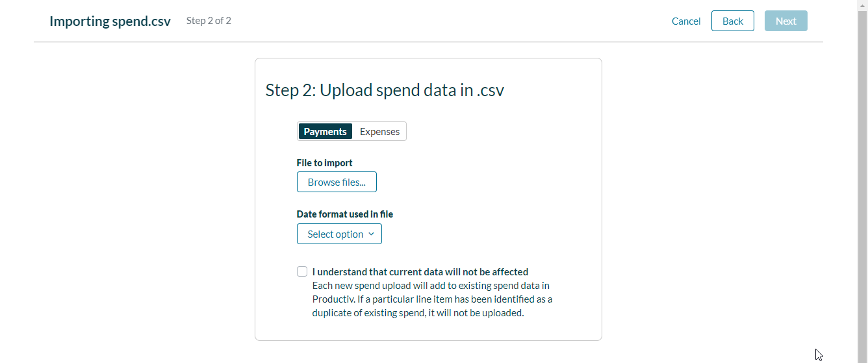Click the 'I understand that current data' label
The width and height of the screenshot is (868, 363).
pos(420,272)
